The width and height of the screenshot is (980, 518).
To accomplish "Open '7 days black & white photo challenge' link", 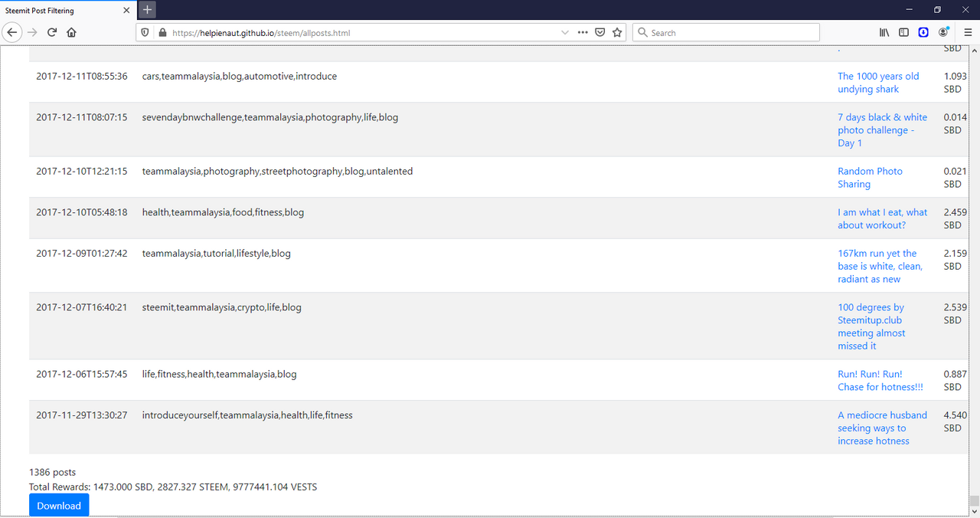I will coord(882,130).
